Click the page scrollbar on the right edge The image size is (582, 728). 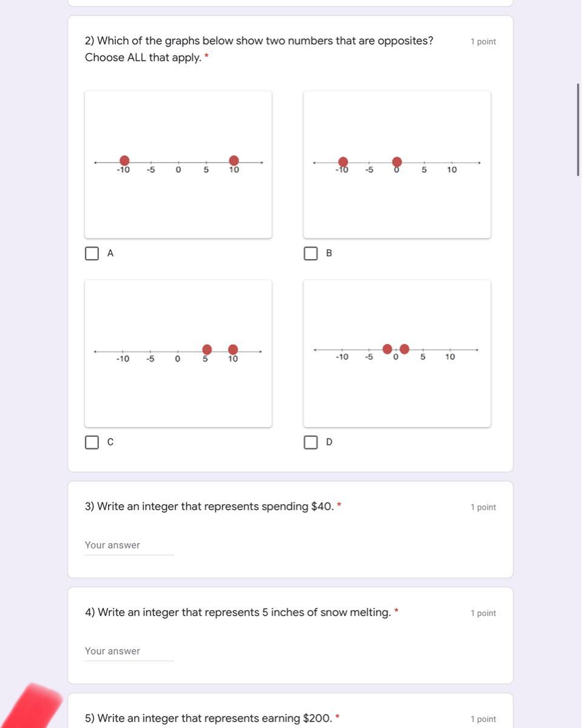[578, 130]
